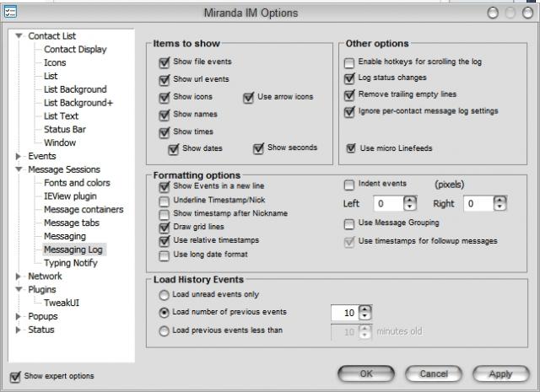Select the IEView plugin page
540x392 pixels.
pos(70,196)
